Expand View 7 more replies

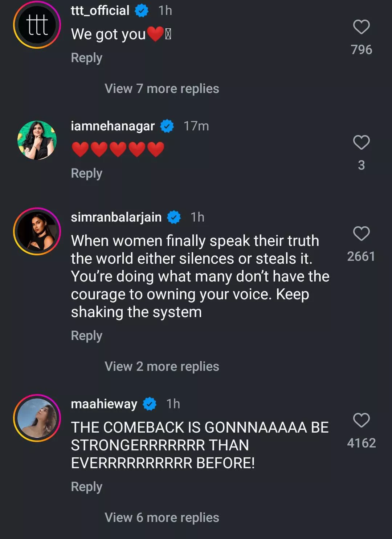pos(162,89)
